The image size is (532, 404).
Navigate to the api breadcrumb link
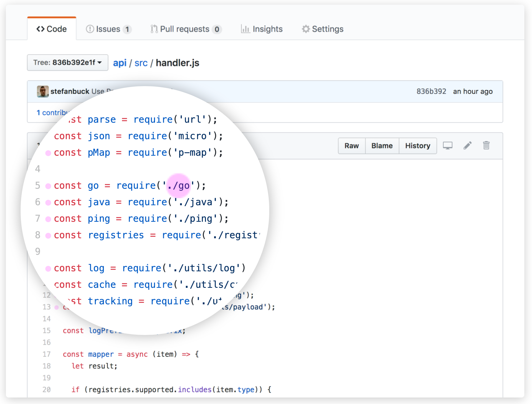120,63
